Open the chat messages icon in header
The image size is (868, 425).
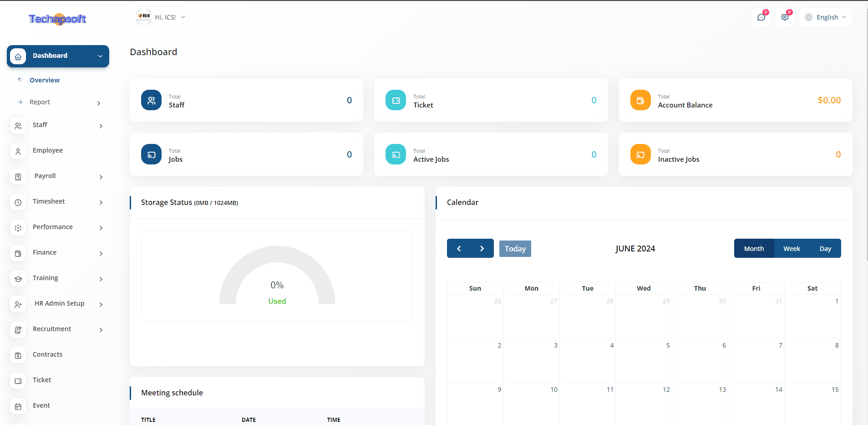(761, 17)
